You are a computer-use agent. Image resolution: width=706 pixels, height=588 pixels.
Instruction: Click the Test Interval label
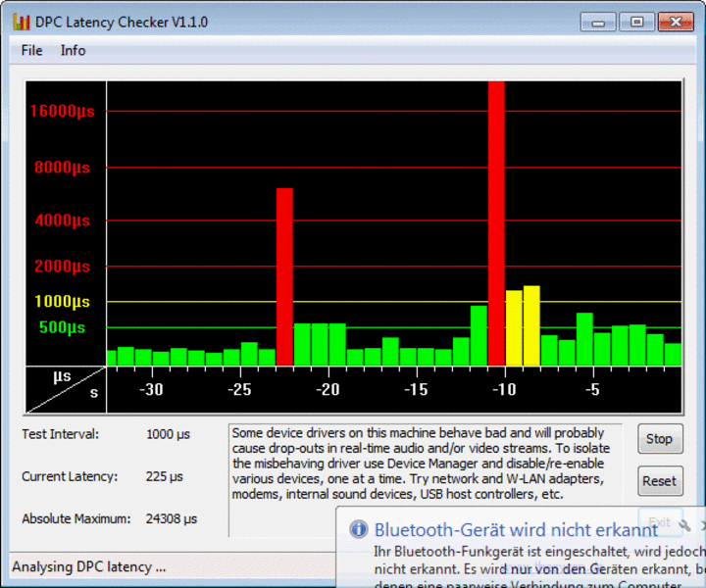tap(61, 434)
